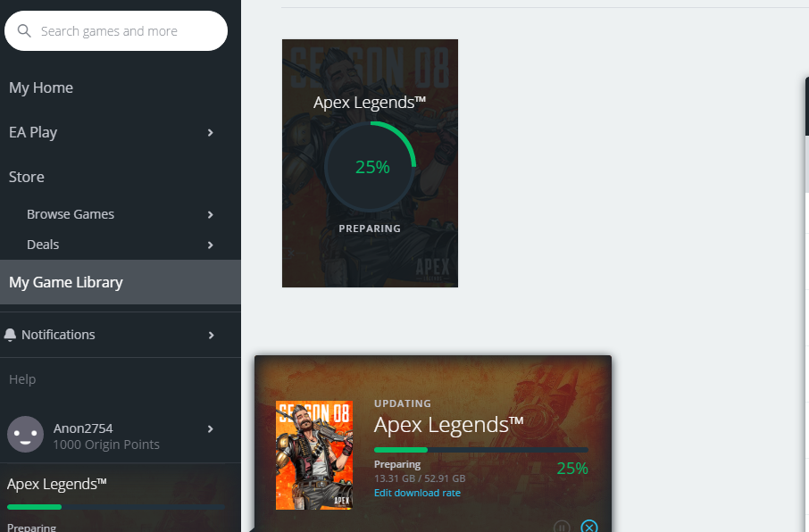Expand the Notifications chevron arrow
Viewport: 809px width, 532px height.
(x=211, y=336)
